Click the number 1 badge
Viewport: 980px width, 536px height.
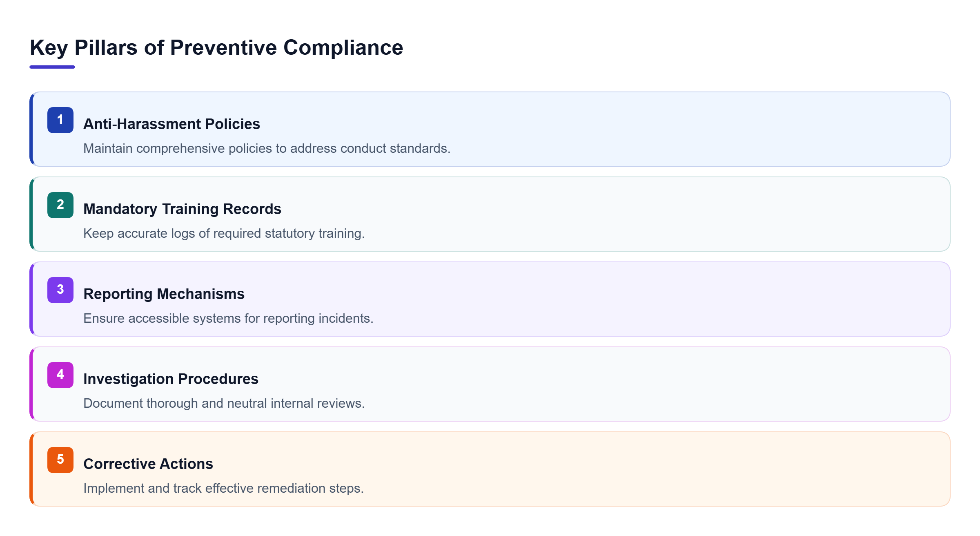(x=60, y=120)
